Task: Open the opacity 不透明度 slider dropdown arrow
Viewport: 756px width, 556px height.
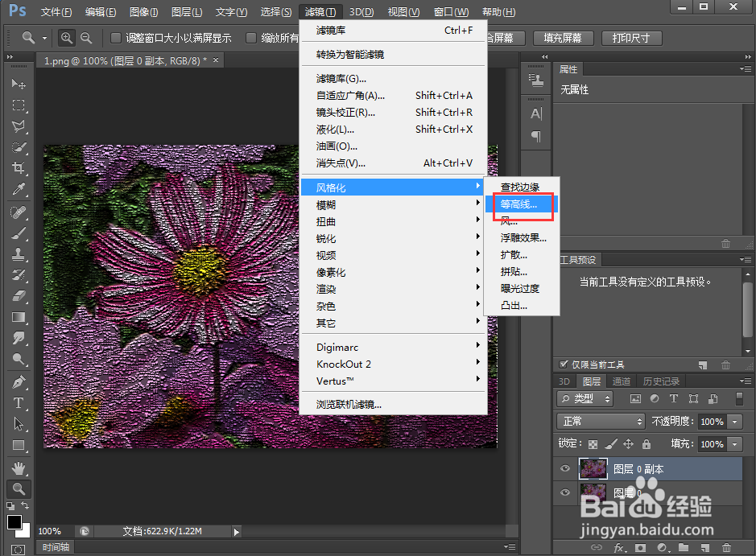Action: coord(735,422)
